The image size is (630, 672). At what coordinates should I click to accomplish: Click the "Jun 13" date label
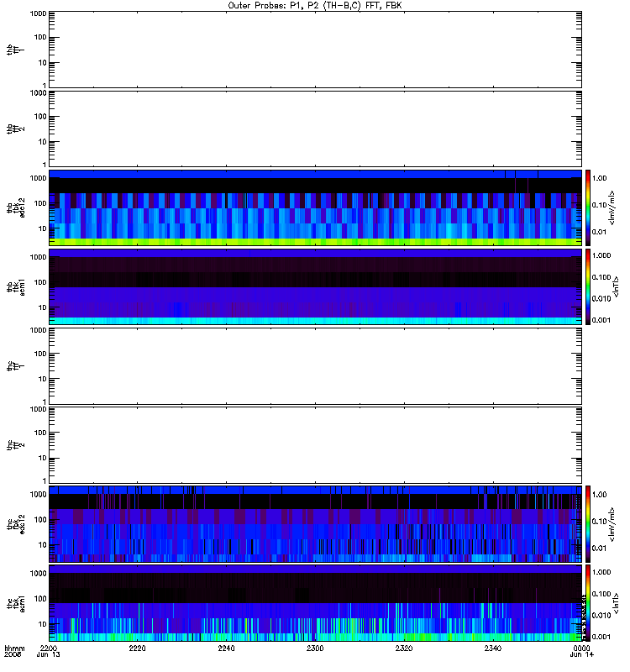point(49,654)
